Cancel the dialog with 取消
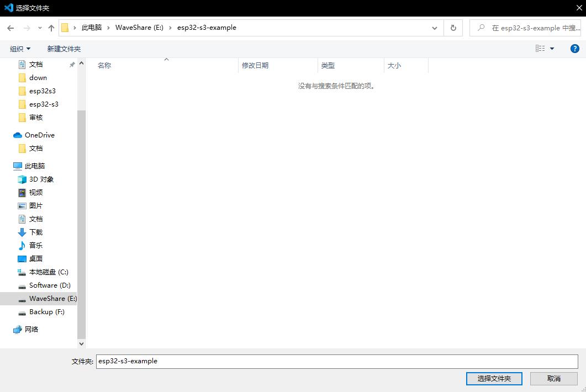This screenshot has width=586, height=392. pos(553,378)
